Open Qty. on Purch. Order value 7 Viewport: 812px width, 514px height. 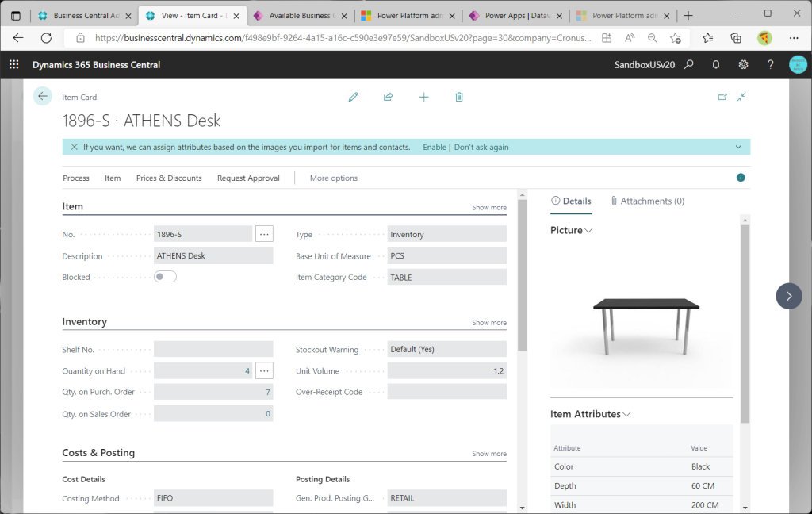[213, 392]
